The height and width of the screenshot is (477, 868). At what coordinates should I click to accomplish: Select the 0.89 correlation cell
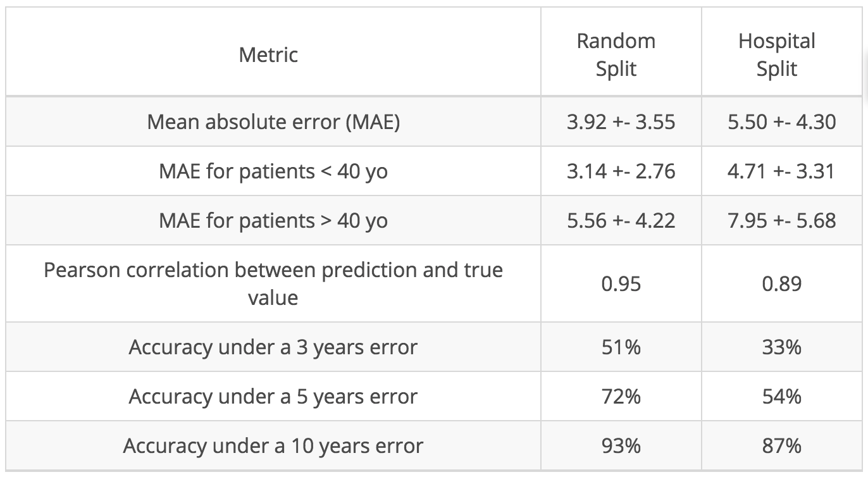click(x=781, y=283)
